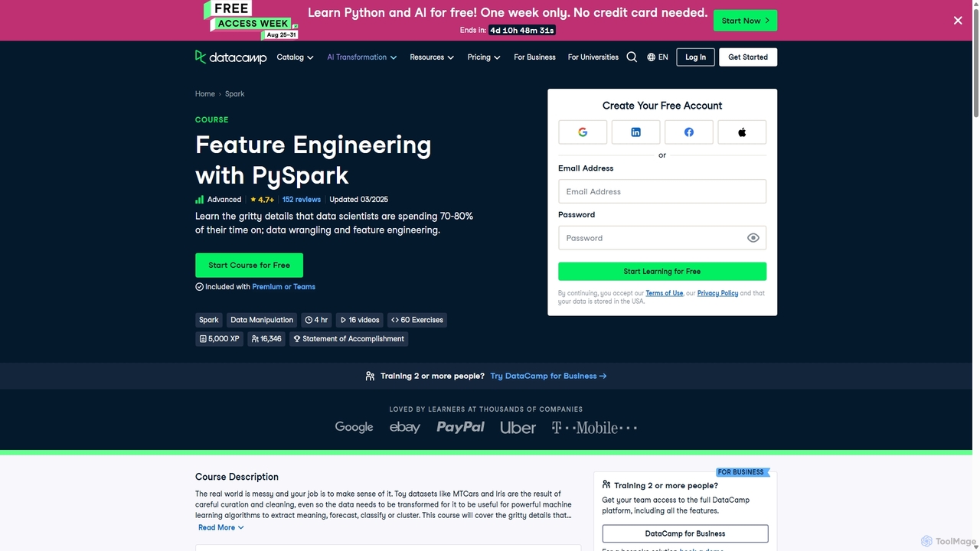Screen dimensions: 980x551
Task: Open the For Business menu item
Action: pyautogui.click(x=534, y=57)
